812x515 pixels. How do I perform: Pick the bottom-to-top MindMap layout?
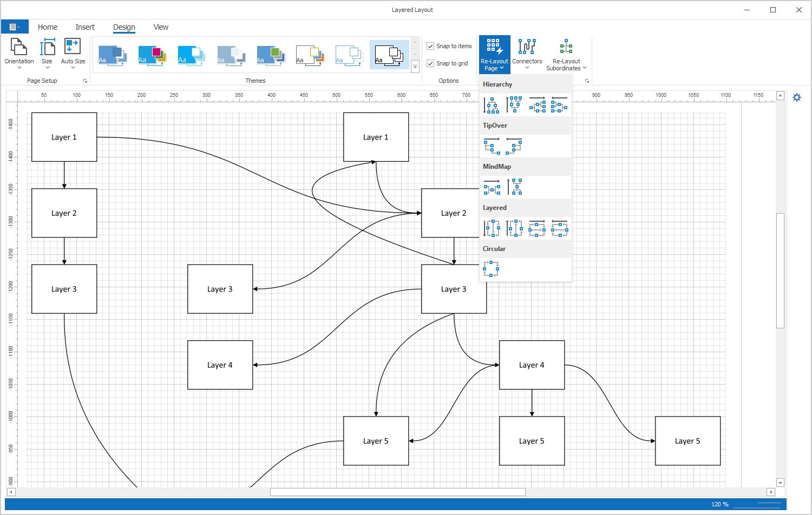[514, 187]
